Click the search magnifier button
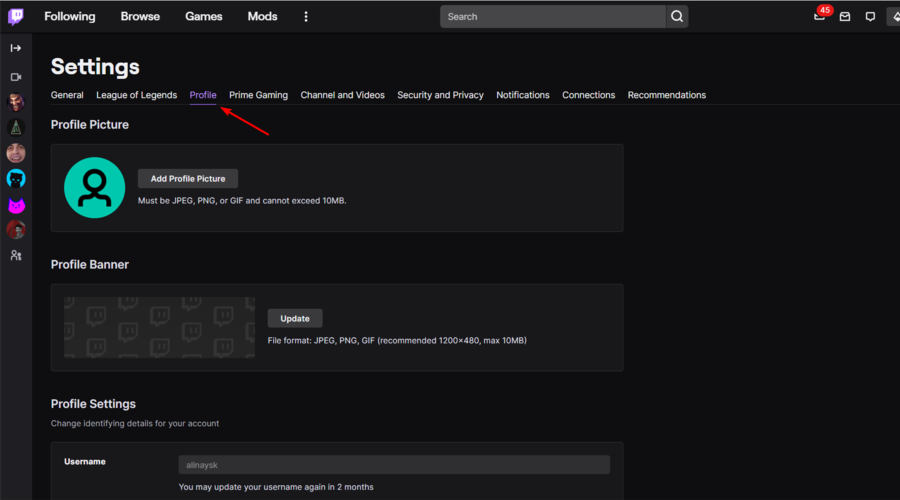900x500 pixels. point(677,17)
